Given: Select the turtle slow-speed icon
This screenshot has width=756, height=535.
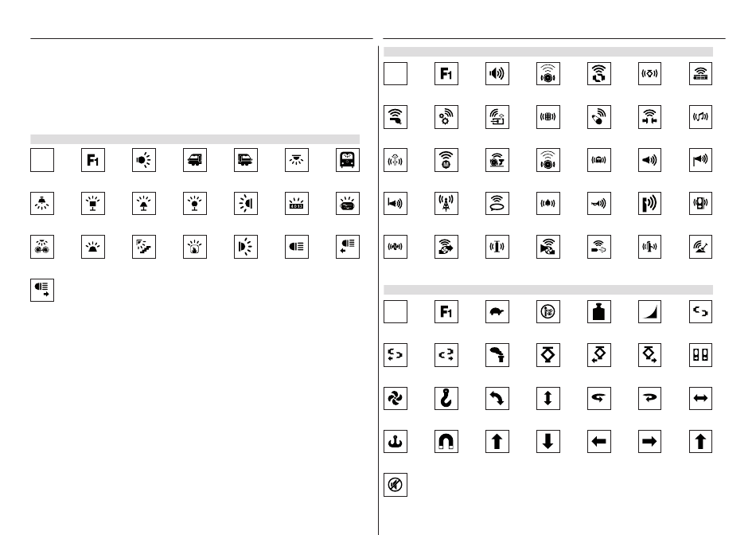Looking at the screenshot, I should (x=497, y=311).
